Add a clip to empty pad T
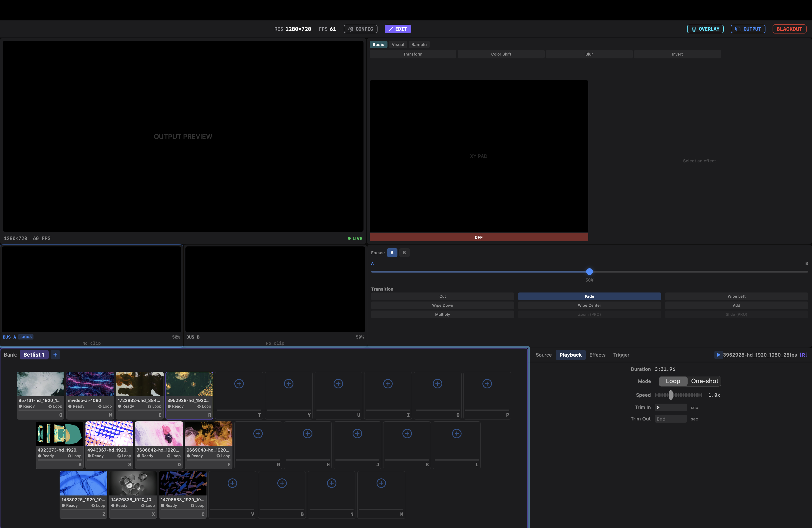This screenshot has height=528, width=812. [239, 384]
